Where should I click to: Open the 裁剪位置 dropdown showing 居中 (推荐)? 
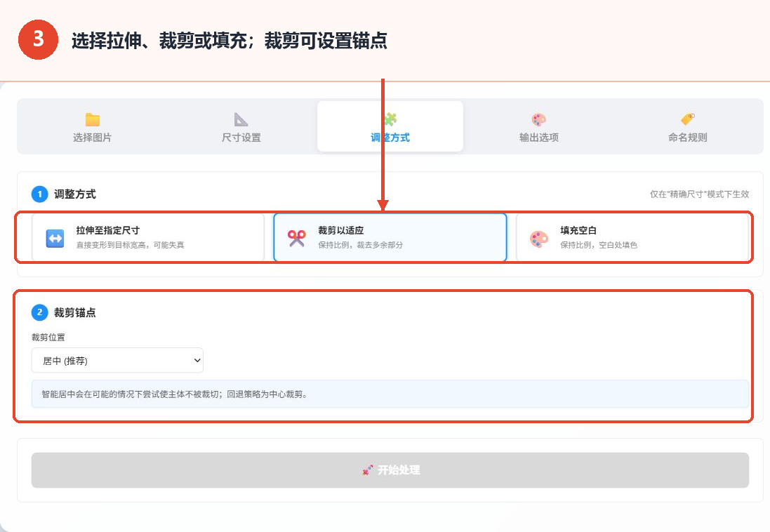117,361
